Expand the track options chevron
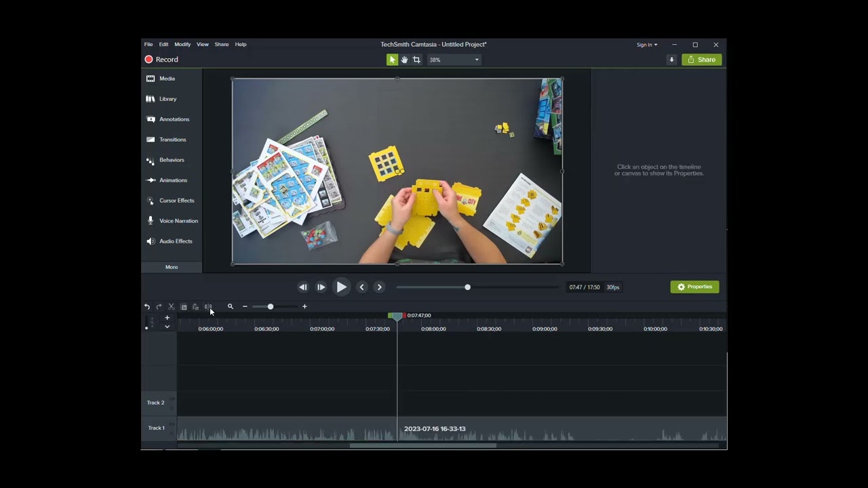This screenshot has height=488, width=868. [167, 327]
